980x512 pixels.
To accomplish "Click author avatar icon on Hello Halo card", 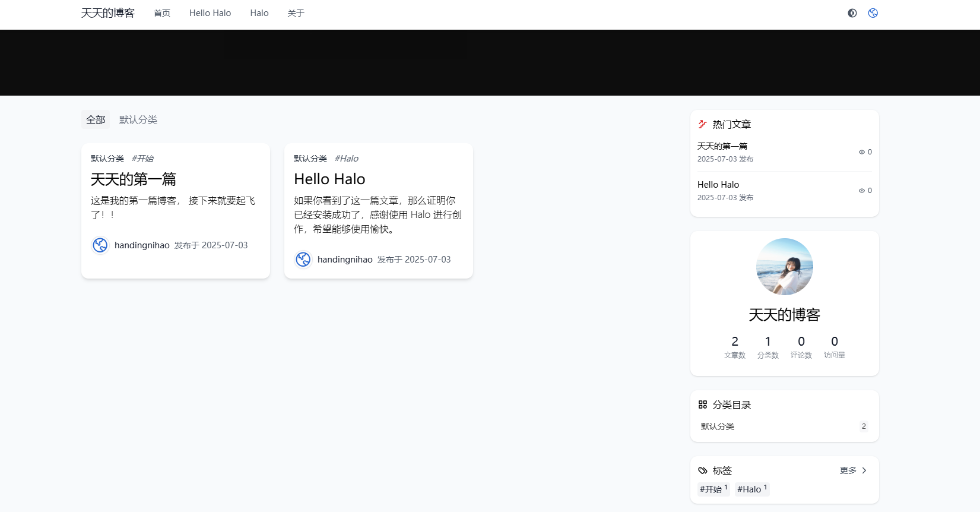I will (x=303, y=260).
